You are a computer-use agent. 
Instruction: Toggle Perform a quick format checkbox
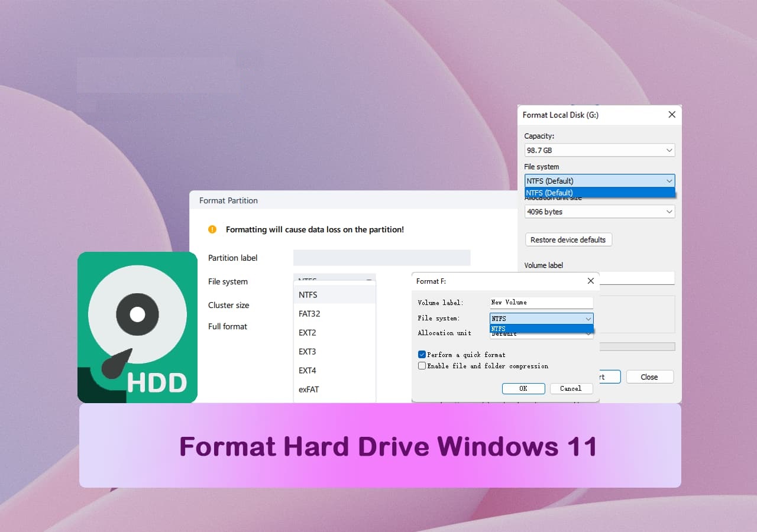(422, 355)
